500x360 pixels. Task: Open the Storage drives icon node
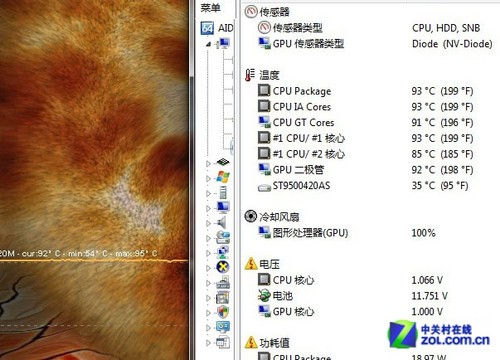(x=223, y=237)
